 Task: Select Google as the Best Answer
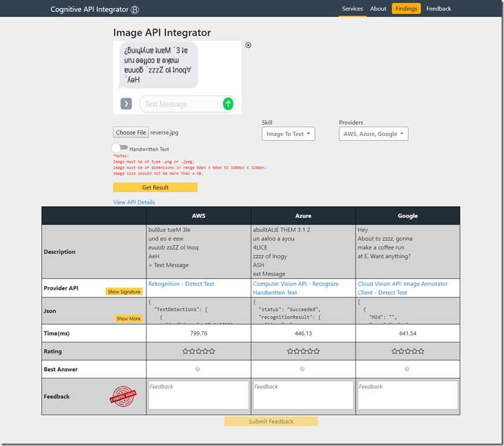click(407, 369)
